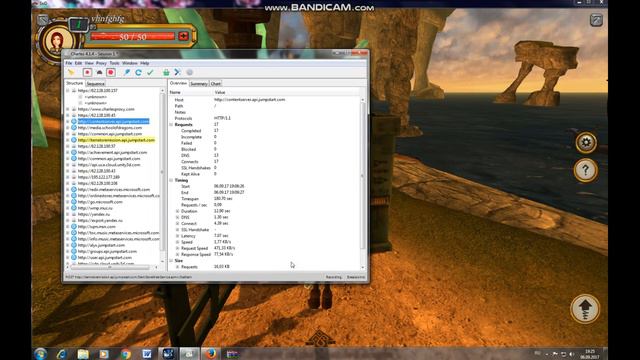Open Firefox from the taskbar
The width and height of the screenshot is (640, 360).
(211, 354)
